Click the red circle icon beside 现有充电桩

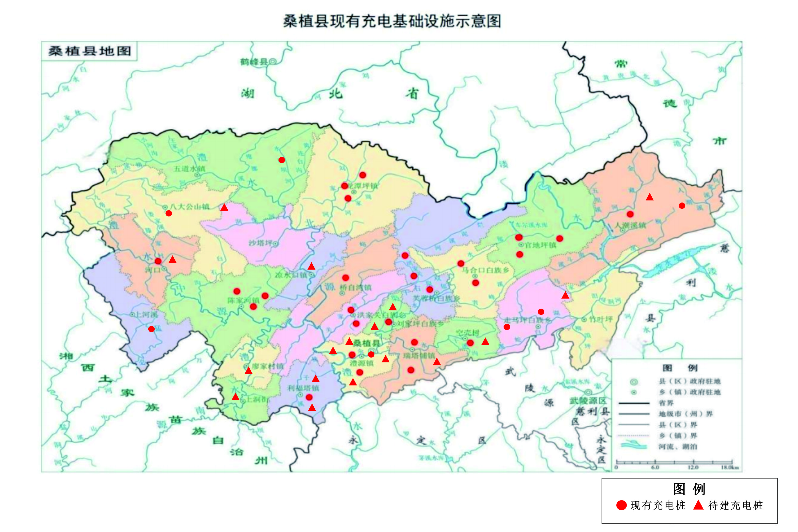coord(621,505)
